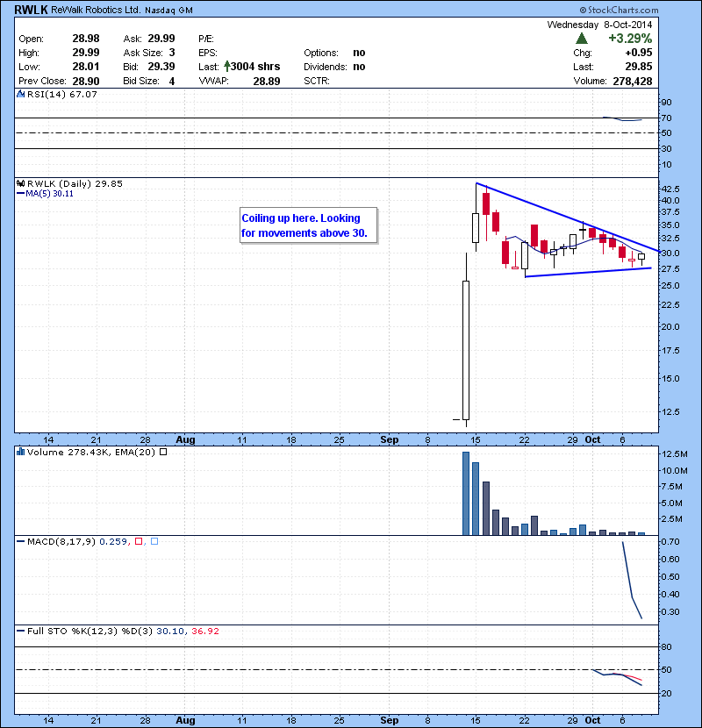Click the header Volume value 278,428
This screenshot has height=728, width=702.
click(633, 82)
